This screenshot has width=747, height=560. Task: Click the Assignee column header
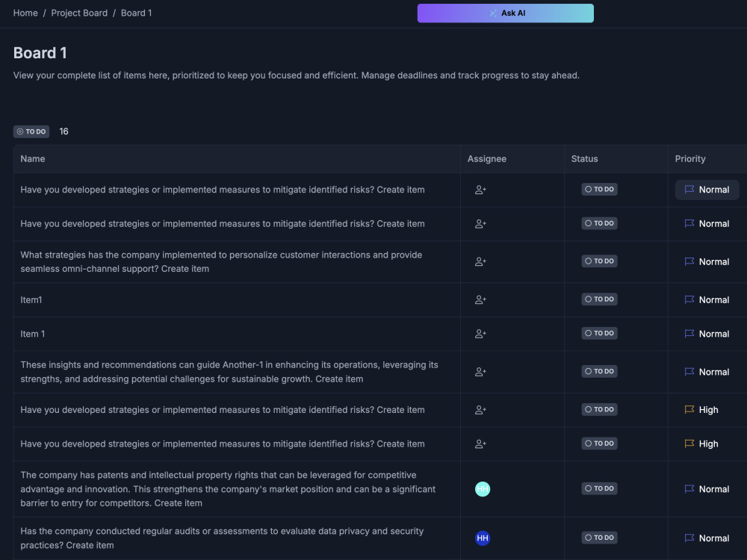point(487,159)
